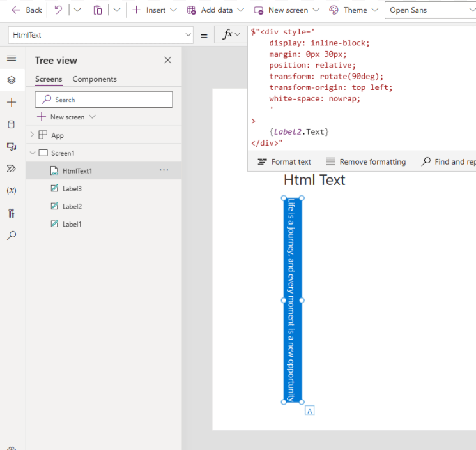The width and height of the screenshot is (476, 450).
Task: Select Screen1 in the tree
Action: coord(63,153)
